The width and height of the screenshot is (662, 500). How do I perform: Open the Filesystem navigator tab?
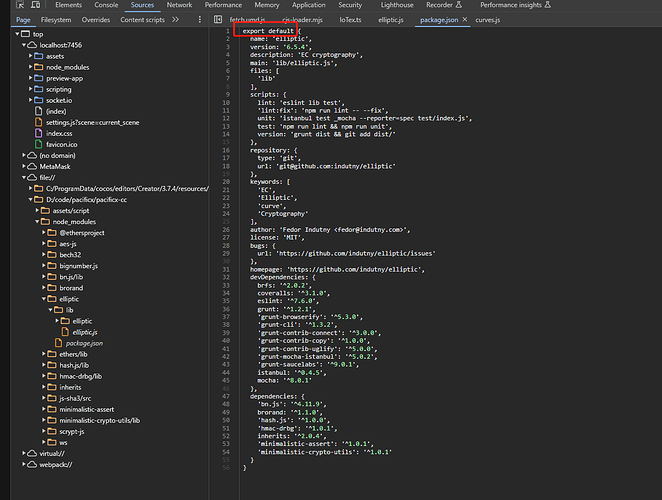[x=56, y=19]
